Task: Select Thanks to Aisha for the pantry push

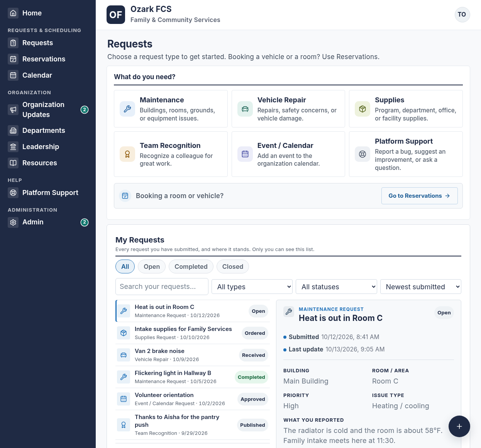Action: [x=193, y=425]
